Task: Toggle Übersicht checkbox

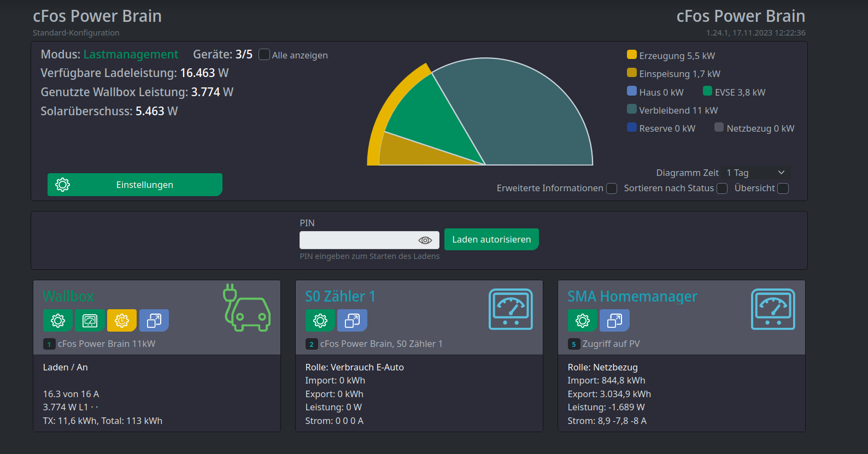Action: pyautogui.click(x=783, y=188)
